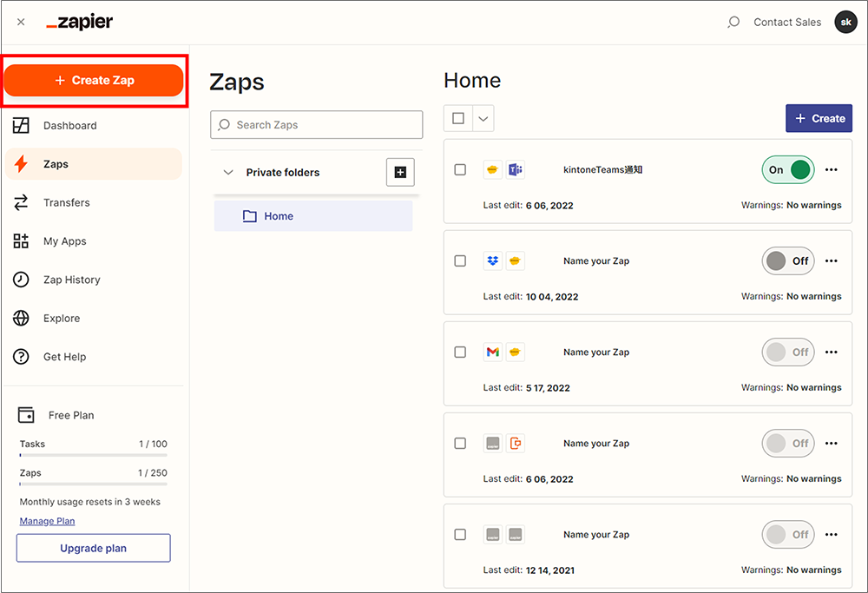Click the Create Zap button

tap(94, 80)
